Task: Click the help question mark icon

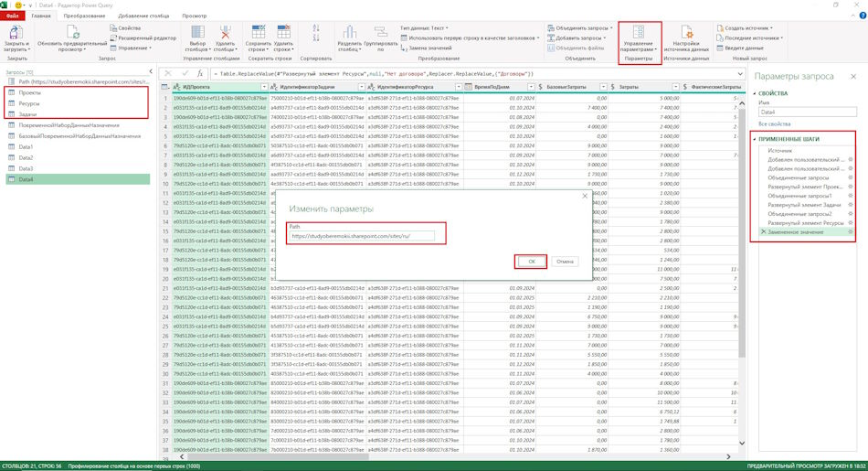Action: click(862, 16)
